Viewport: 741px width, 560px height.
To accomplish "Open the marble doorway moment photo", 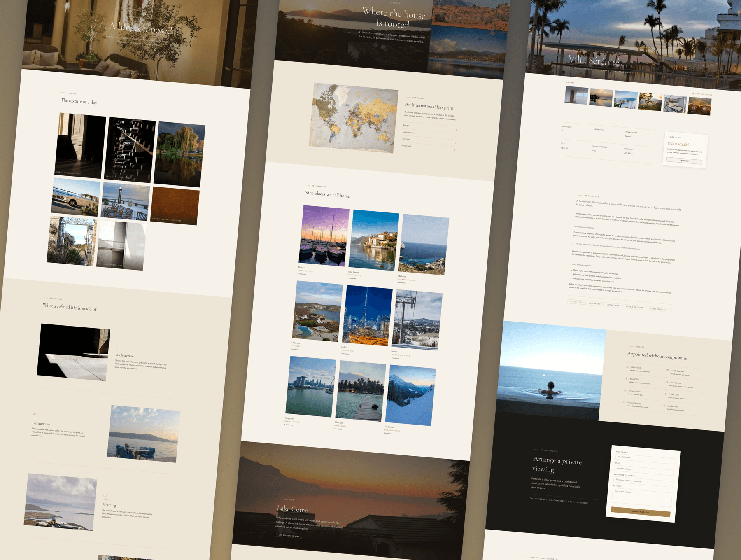I will point(80,145).
